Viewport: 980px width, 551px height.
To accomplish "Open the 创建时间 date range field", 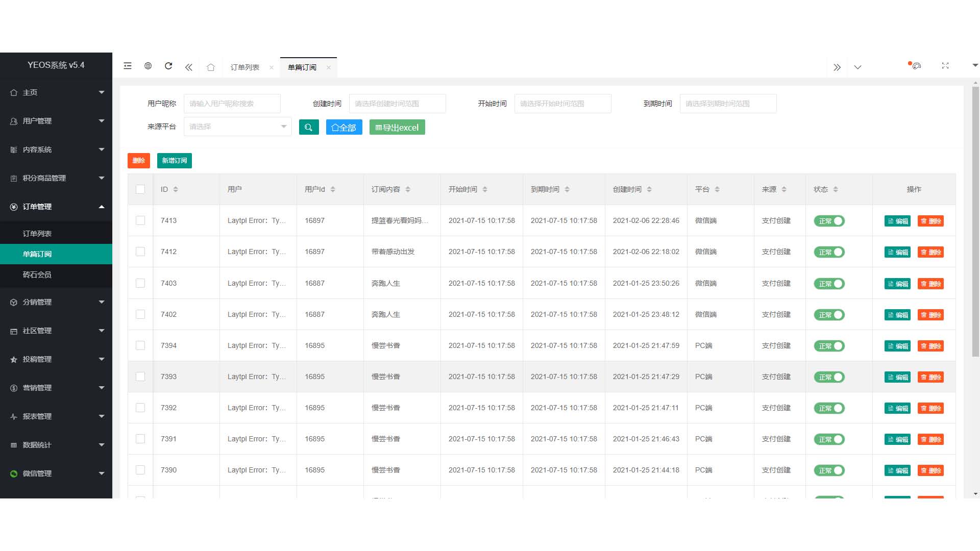I will point(398,104).
